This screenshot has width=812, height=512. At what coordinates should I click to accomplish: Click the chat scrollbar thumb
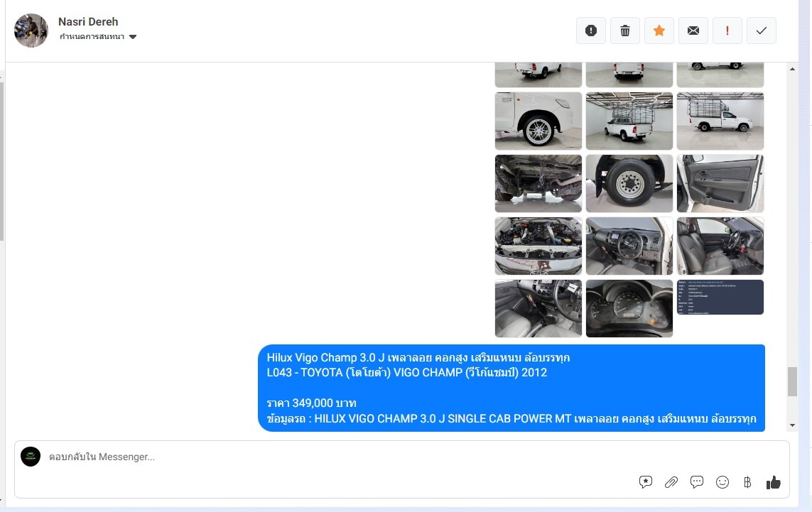tap(792, 381)
